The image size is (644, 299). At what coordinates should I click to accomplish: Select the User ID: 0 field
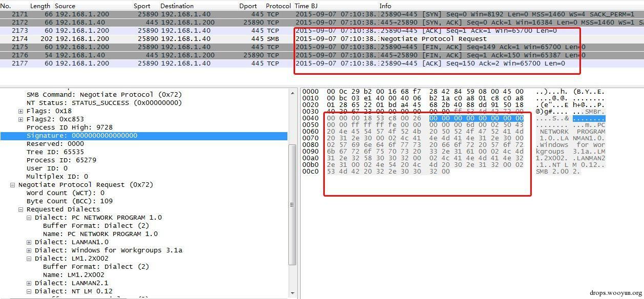(47, 168)
